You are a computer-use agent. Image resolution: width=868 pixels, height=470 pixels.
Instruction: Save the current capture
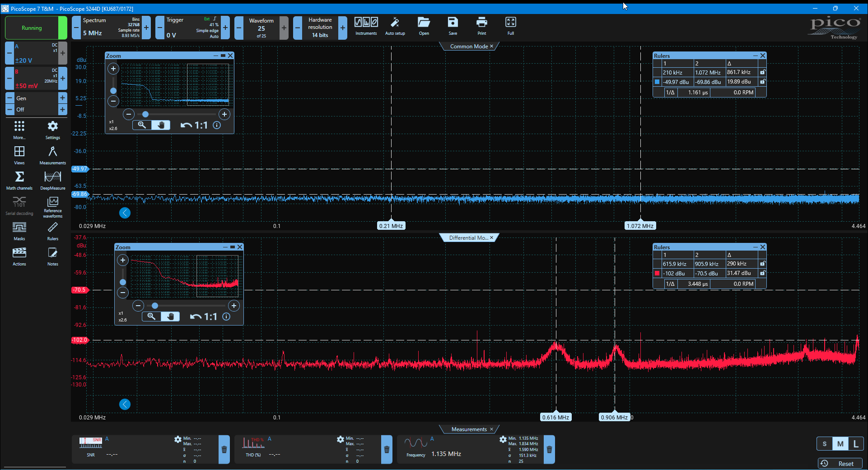tap(453, 26)
